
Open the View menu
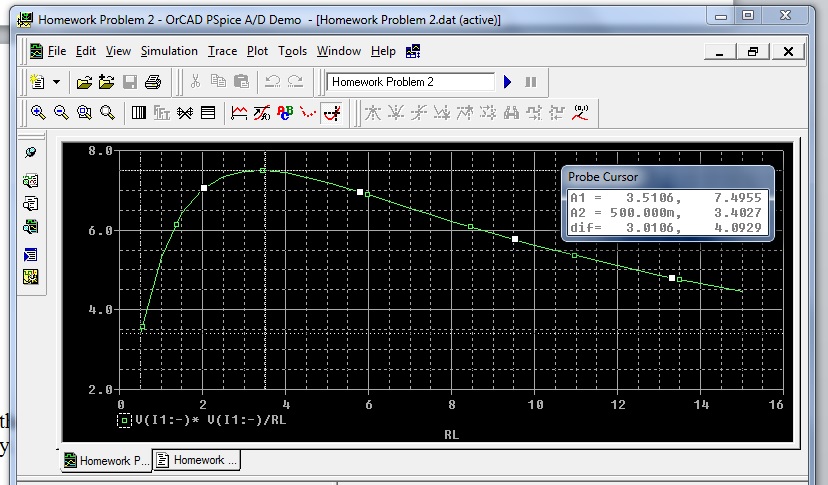(118, 51)
